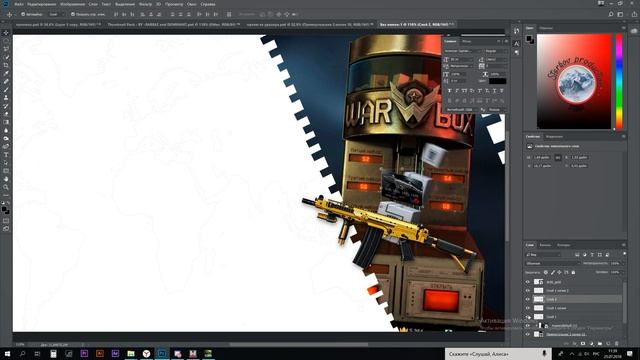Toggle visibility of the bottom visible layer
Screen dimensions: 640x360
coord(527,334)
